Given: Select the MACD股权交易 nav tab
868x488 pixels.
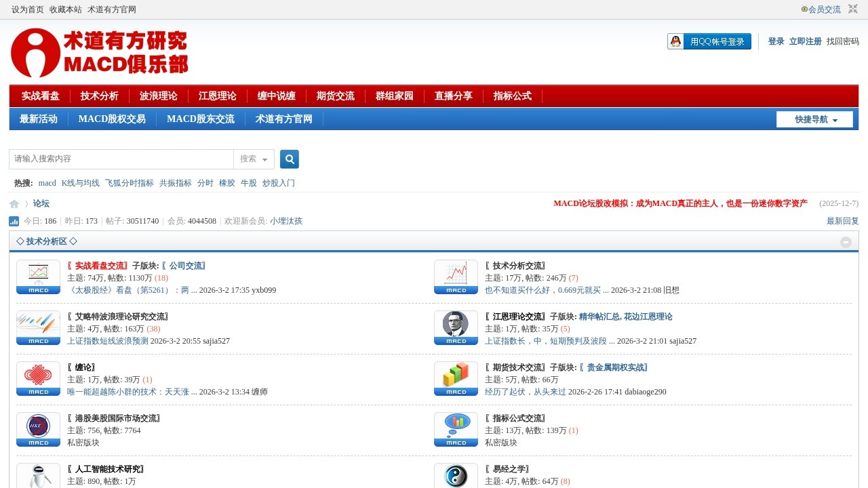Looking at the screenshot, I should (x=112, y=119).
